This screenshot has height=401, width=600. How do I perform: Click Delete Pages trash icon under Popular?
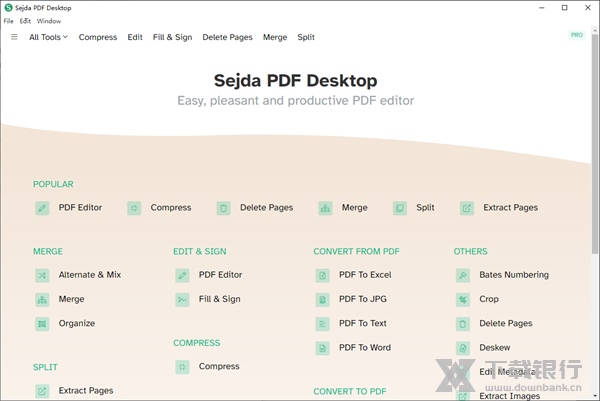click(223, 208)
